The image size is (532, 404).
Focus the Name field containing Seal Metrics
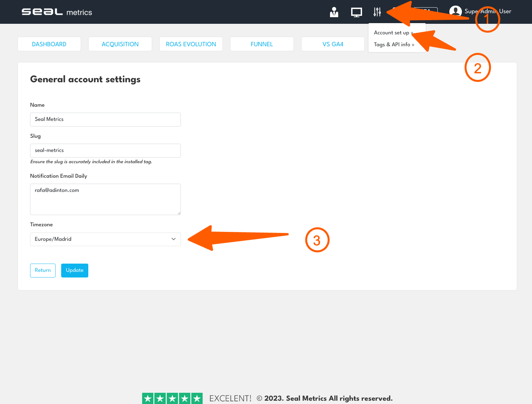click(x=105, y=120)
